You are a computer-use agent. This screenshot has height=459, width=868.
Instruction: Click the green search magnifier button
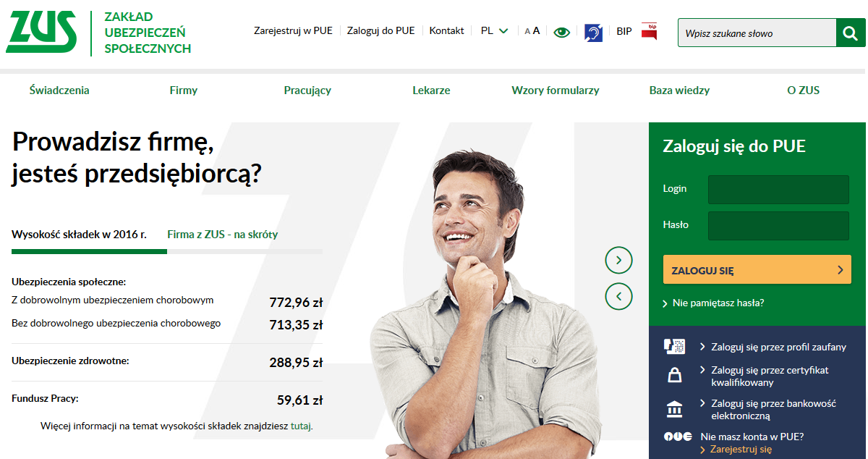[851, 33]
